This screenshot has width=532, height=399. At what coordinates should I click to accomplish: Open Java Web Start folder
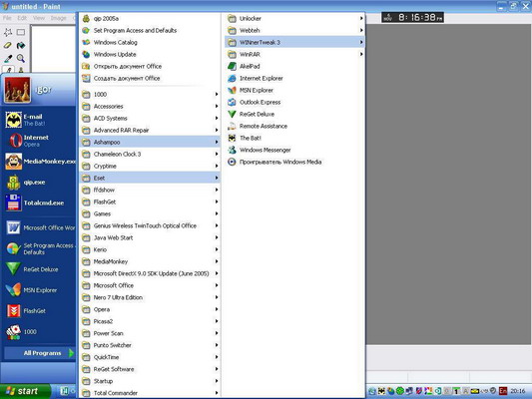tap(150, 237)
